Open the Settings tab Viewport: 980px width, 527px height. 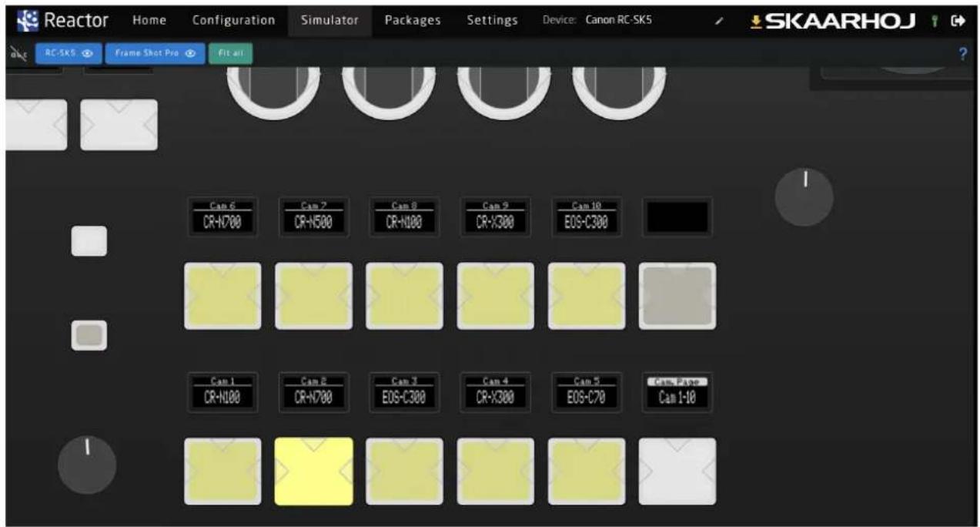click(x=492, y=20)
